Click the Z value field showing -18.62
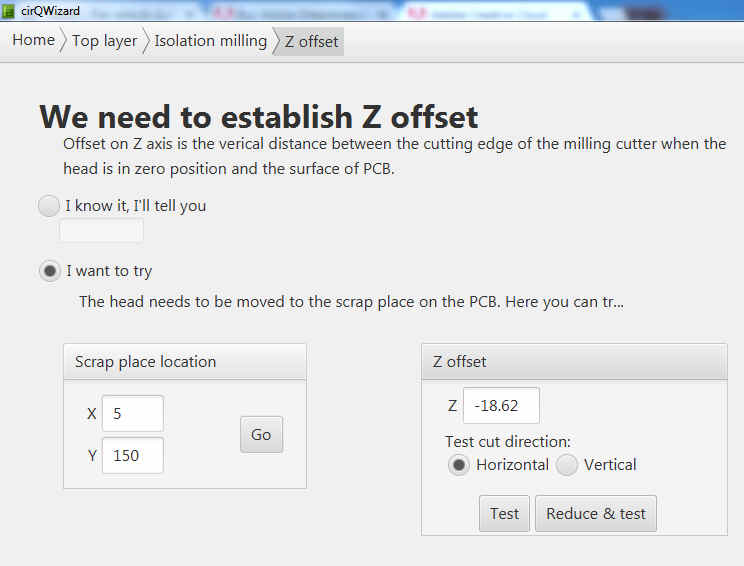Image resolution: width=744 pixels, height=566 pixels. pos(501,406)
